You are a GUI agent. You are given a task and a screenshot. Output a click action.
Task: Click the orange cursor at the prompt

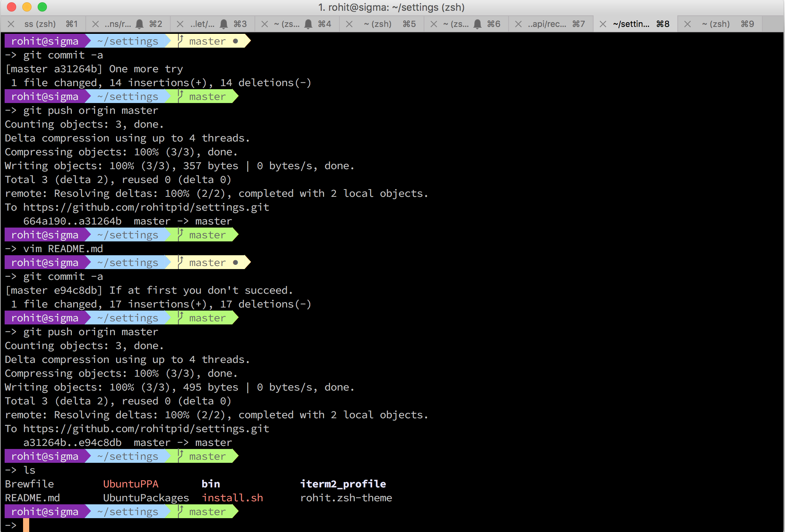coord(26,525)
